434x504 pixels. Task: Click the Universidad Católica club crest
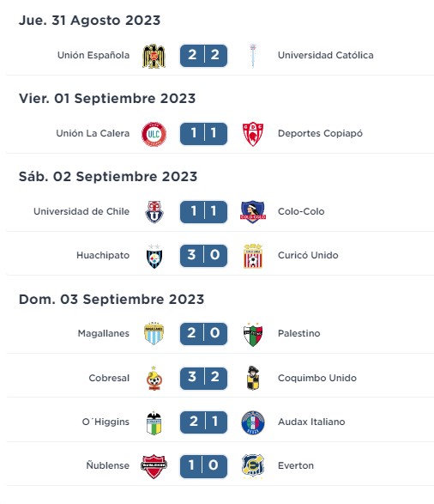[x=253, y=56]
